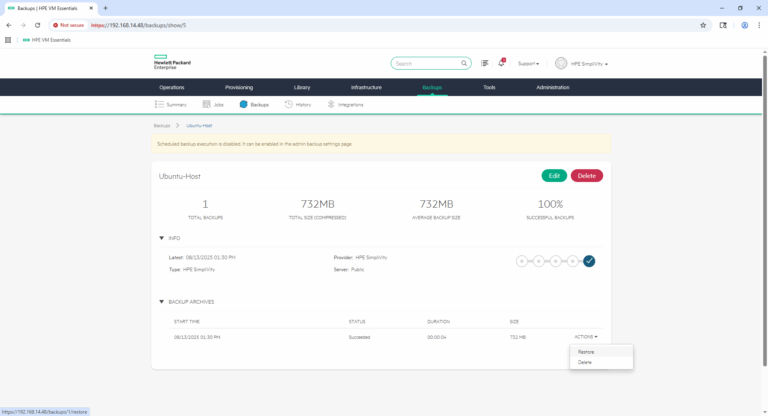This screenshot has width=768, height=416.
Task: Click the Hewlett Packard Enterprise logo
Action: (172, 63)
